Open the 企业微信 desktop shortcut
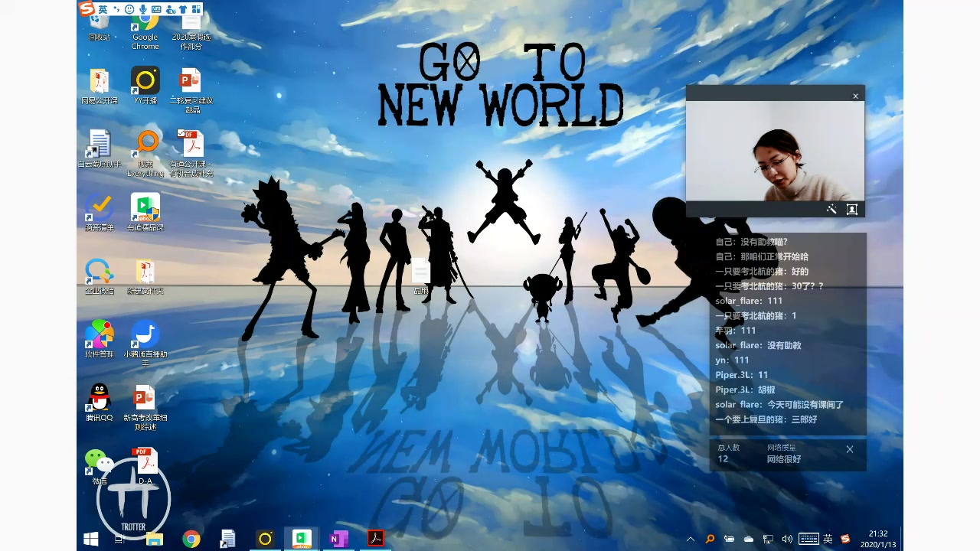 click(x=100, y=276)
